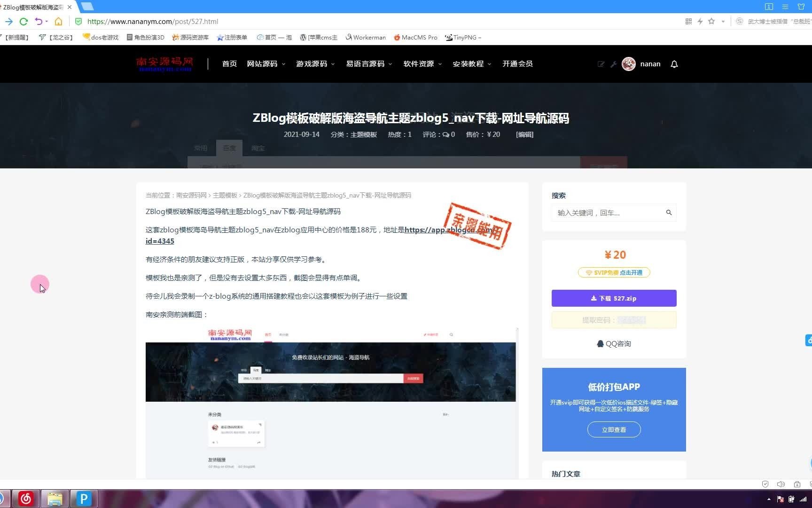Open the dos老游戏 bookmark

tap(101, 38)
